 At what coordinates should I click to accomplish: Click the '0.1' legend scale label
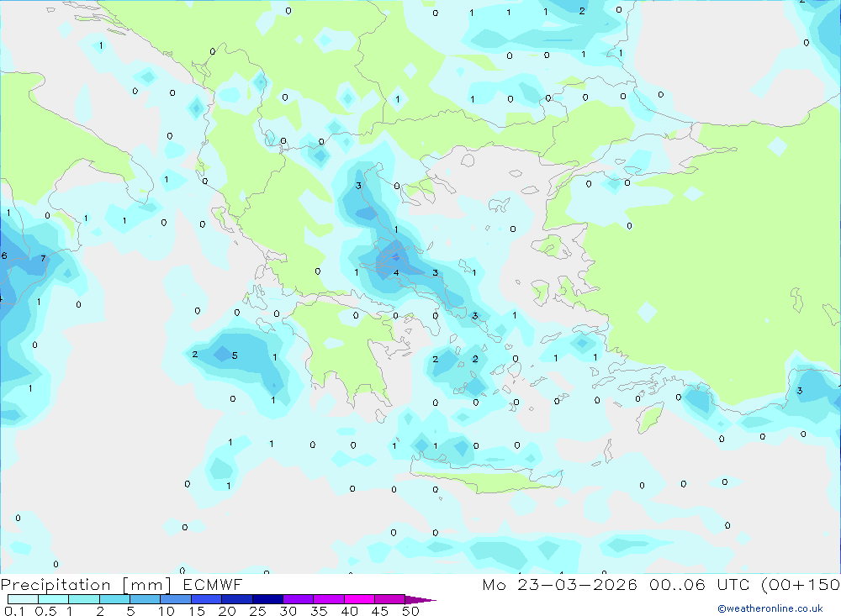(14, 611)
